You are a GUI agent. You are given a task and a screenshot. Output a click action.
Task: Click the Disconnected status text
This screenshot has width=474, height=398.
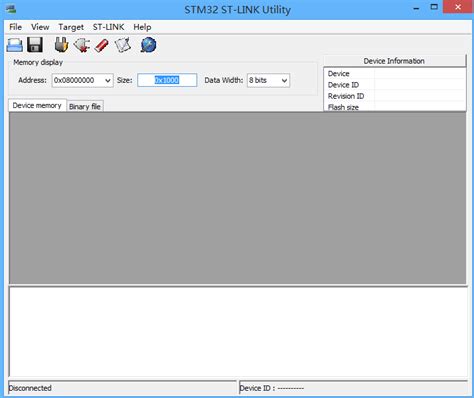(30, 388)
